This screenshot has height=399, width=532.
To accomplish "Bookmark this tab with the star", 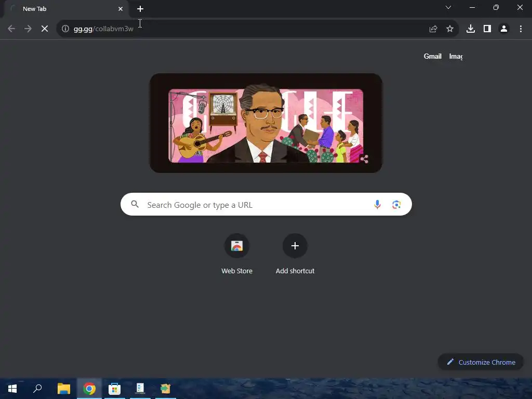I will point(450,29).
